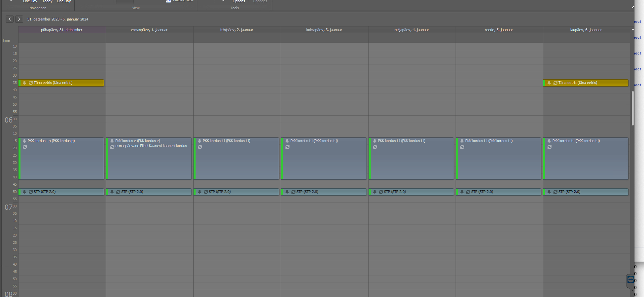This screenshot has width=644, height=297.
Task: Open the TeamViewer side panel icon
Action: click(630, 280)
